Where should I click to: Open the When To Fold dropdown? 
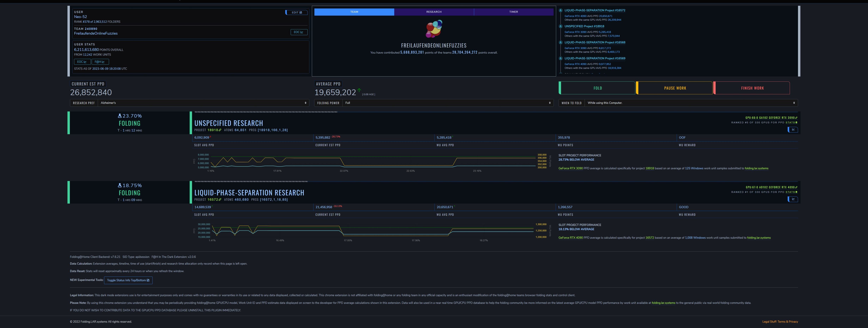(691, 103)
